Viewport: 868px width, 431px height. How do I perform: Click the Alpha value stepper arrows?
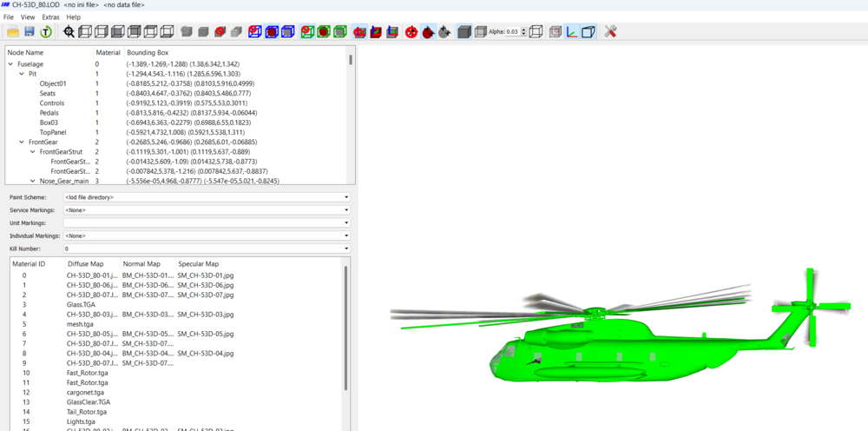click(524, 32)
